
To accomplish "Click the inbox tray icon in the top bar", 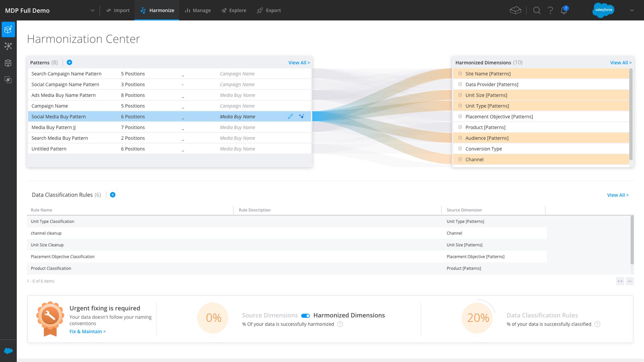I will [x=515, y=10].
